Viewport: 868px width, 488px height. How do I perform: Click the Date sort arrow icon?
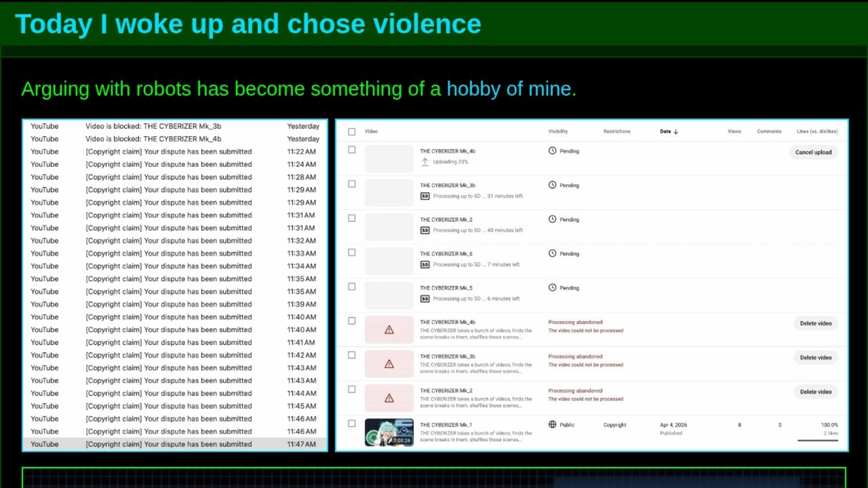click(x=676, y=131)
